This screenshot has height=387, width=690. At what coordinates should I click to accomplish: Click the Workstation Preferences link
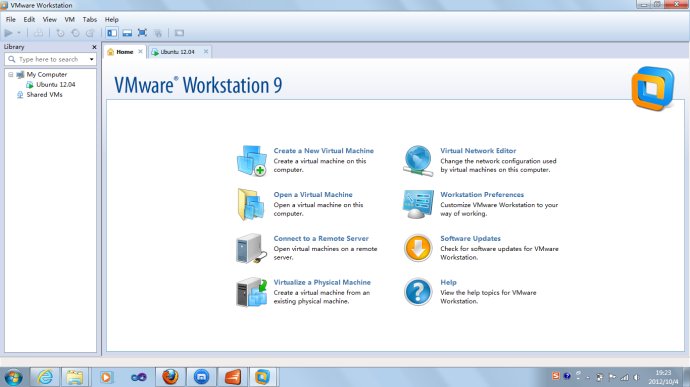coord(482,195)
